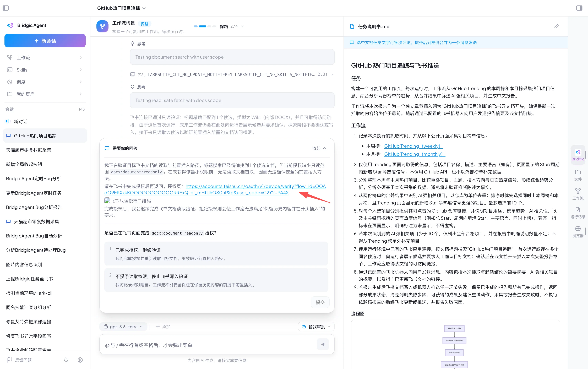Click the step progress indicator bar
The image size is (588, 369).
click(x=205, y=26)
